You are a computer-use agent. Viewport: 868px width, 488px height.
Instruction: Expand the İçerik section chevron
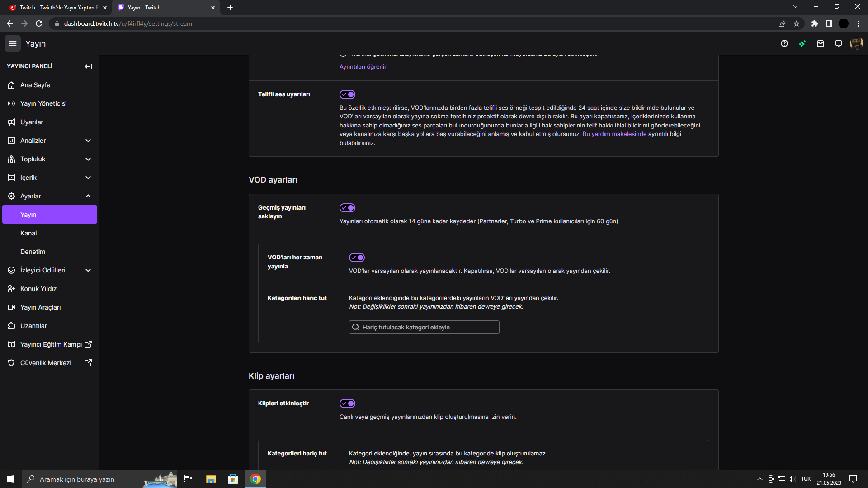(x=88, y=178)
